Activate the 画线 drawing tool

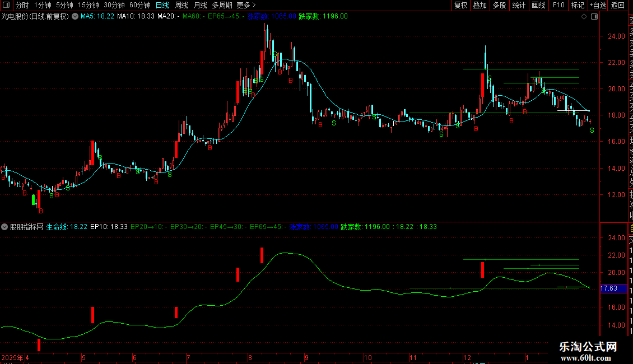tap(538, 5)
